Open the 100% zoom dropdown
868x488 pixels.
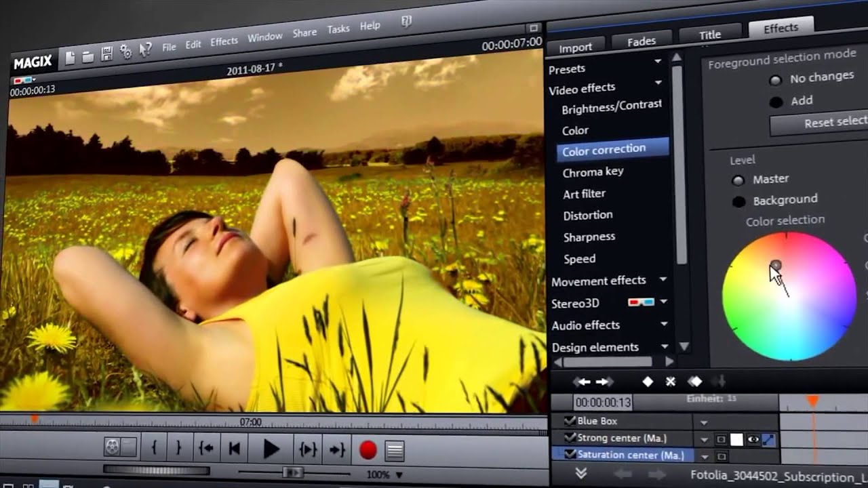384,475
